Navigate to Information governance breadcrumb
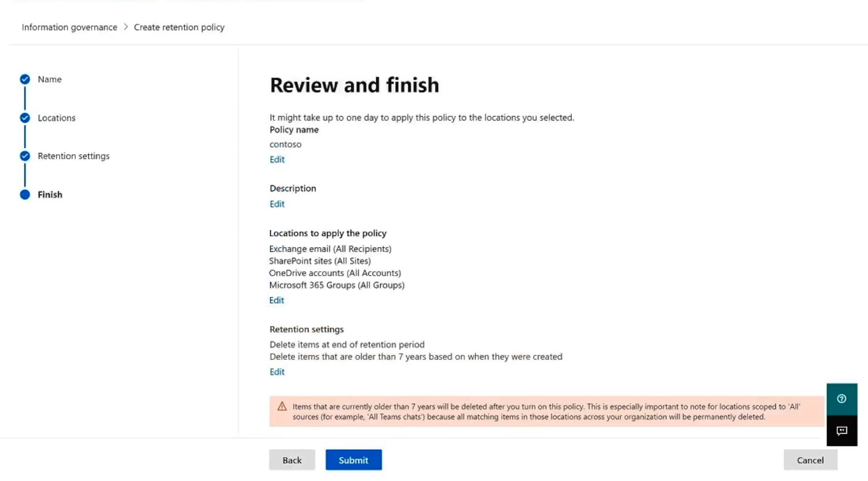 (x=69, y=27)
